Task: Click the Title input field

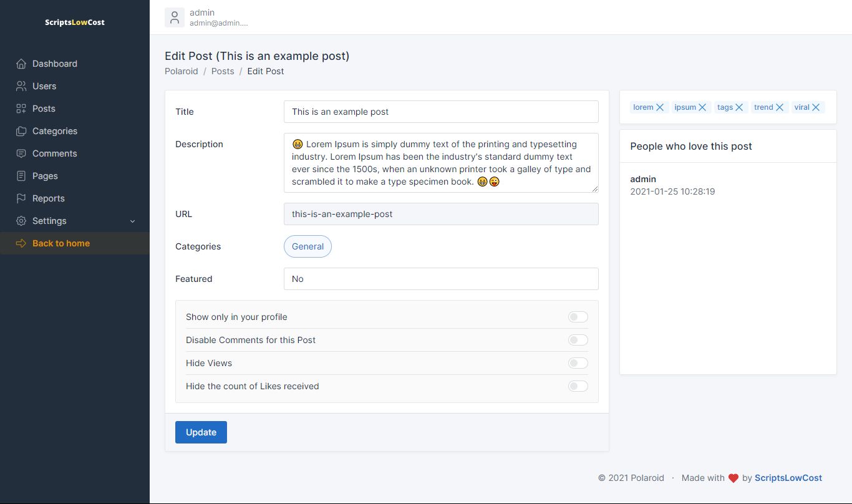Action: pyautogui.click(x=441, y=112)
